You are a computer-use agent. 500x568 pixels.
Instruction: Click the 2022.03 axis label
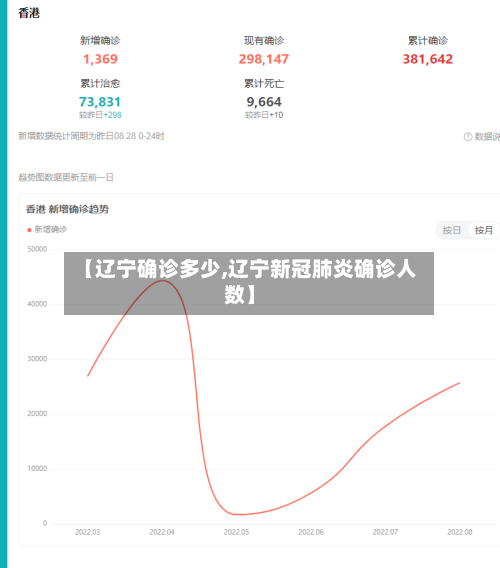[87, 532]
